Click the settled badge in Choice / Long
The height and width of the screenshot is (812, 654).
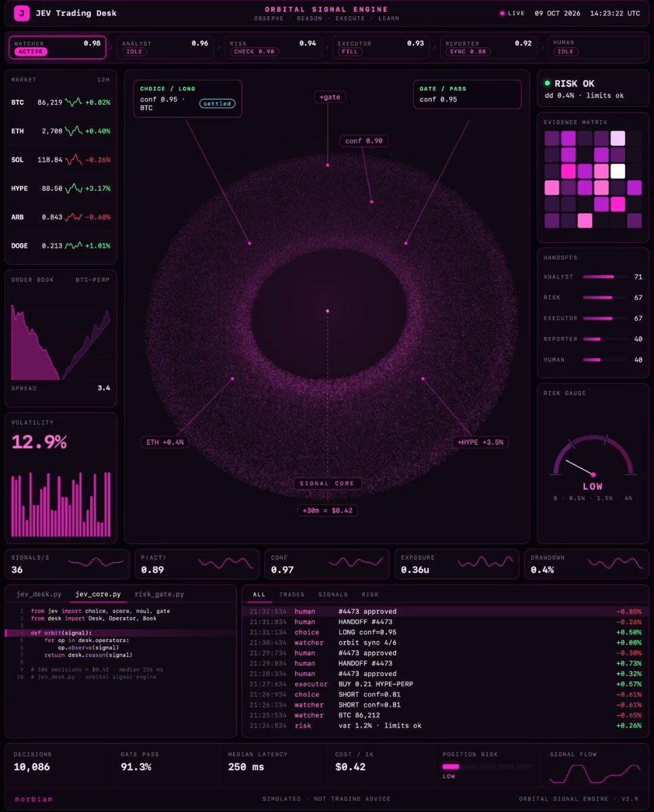pyautogui.click(x=217, y=104)
